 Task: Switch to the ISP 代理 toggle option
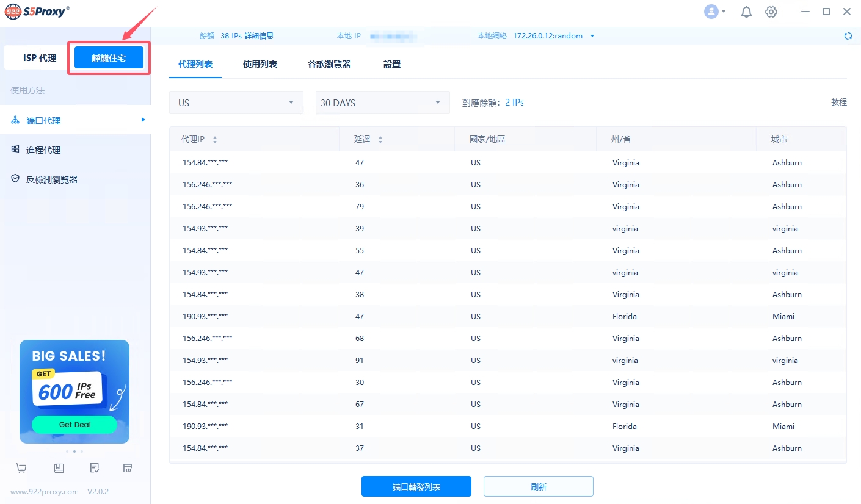pyautogui.click(x=40, y=58)
